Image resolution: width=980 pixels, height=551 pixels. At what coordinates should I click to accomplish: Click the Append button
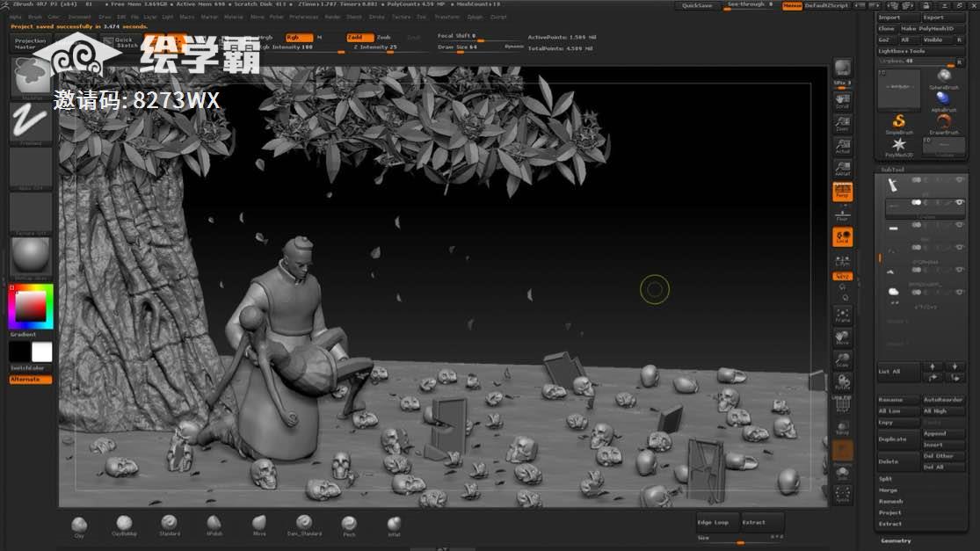(x=944, y=433)
